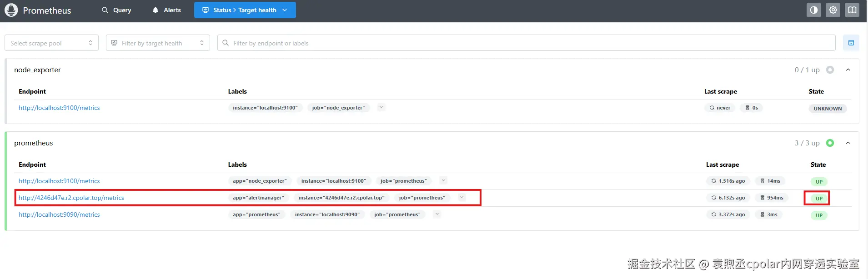This screenshot has height=279, width=868.
Task: Open 4246d47e.r2.cpolar.top/metrics link
Action: point(71,198)
